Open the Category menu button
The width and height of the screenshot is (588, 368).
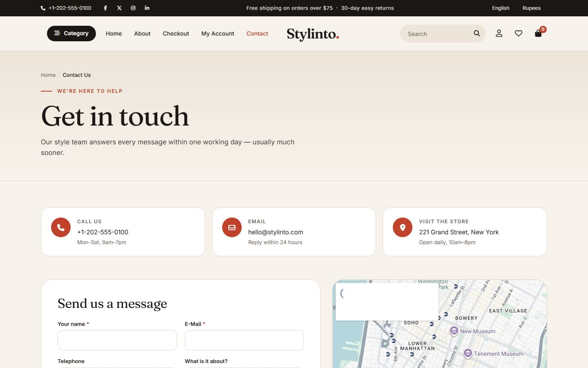(x=71, y=34)
